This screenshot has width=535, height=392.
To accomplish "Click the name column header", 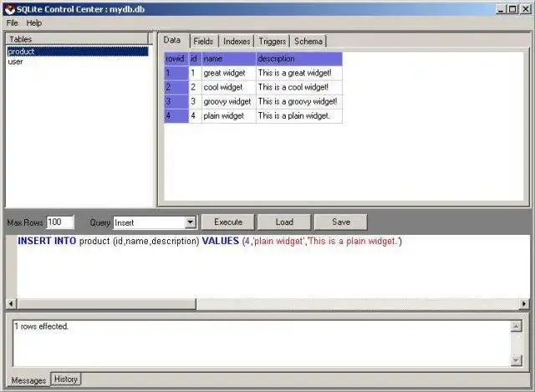I will tap(228, 59).
